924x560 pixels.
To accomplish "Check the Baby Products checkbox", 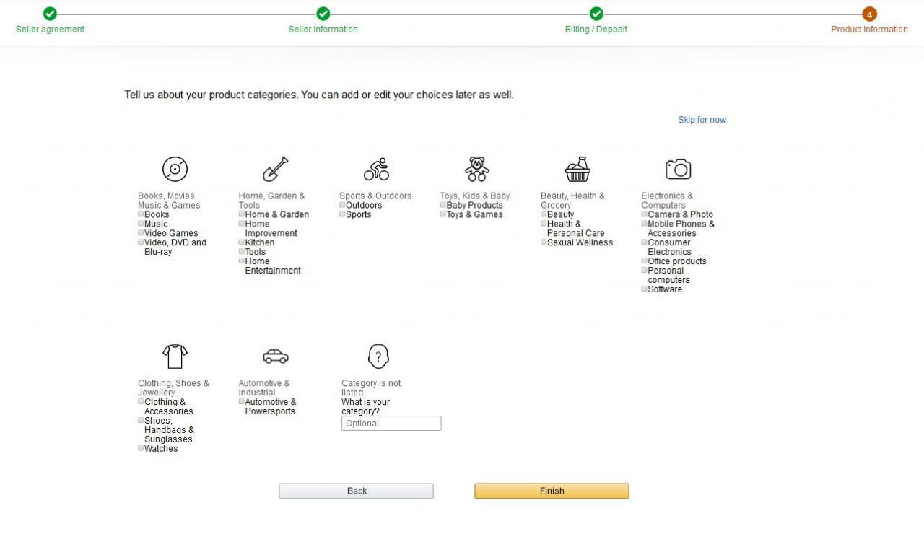I will [443, 205].
